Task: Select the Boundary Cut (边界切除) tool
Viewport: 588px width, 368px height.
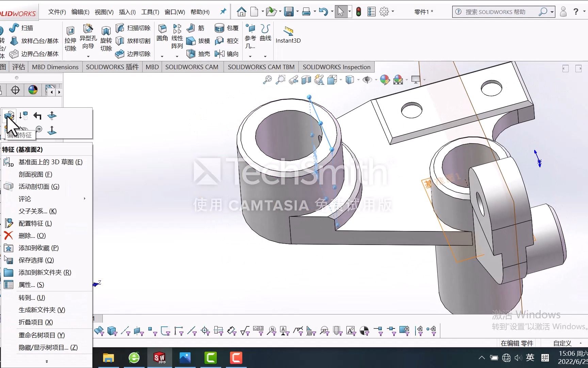Action: [133, 54]
